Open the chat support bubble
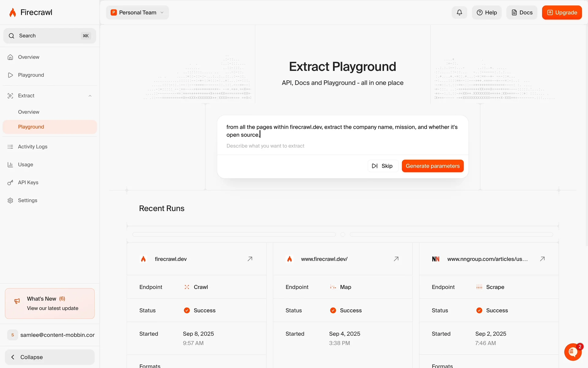This screenshot has height=368, width=588. (x=573, y=352)
